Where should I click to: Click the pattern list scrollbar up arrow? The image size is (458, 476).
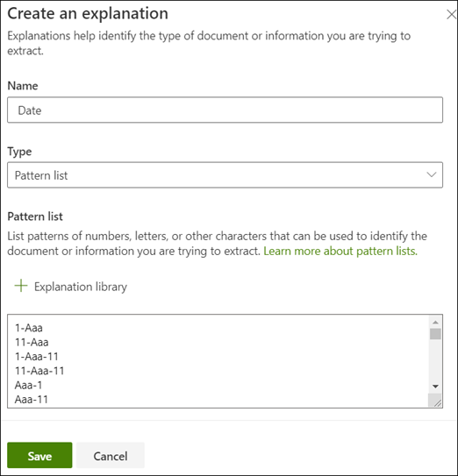435,323
